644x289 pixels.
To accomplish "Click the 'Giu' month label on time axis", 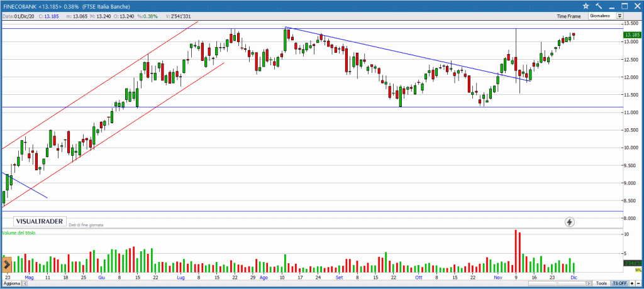I will [x=101, y=278].
